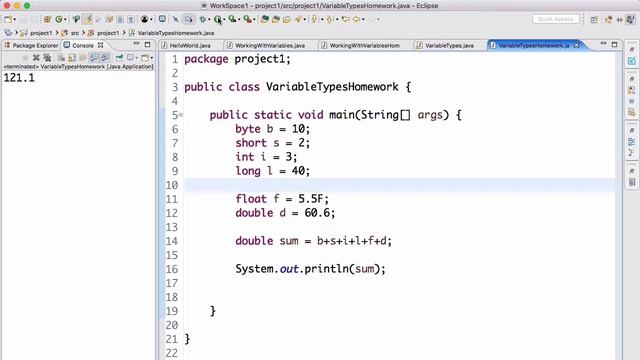
Task: Click the terminal monitor icon in toolbar
Action: pos(162,19)
